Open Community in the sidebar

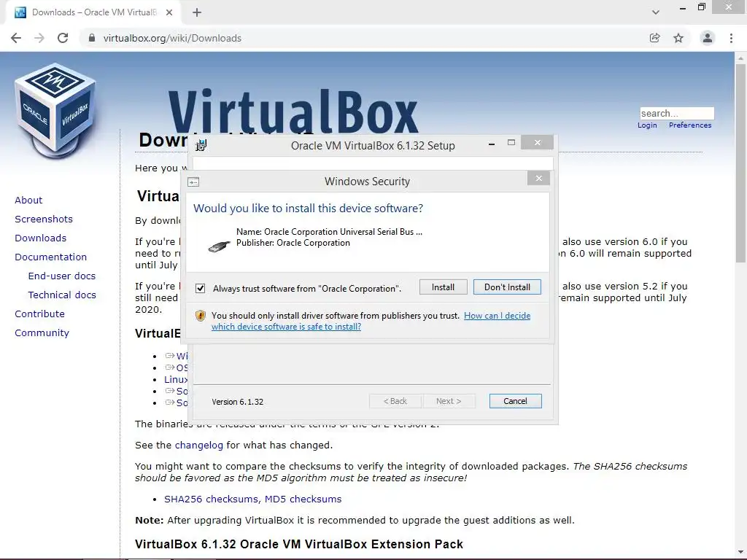[x=42, y=332]
